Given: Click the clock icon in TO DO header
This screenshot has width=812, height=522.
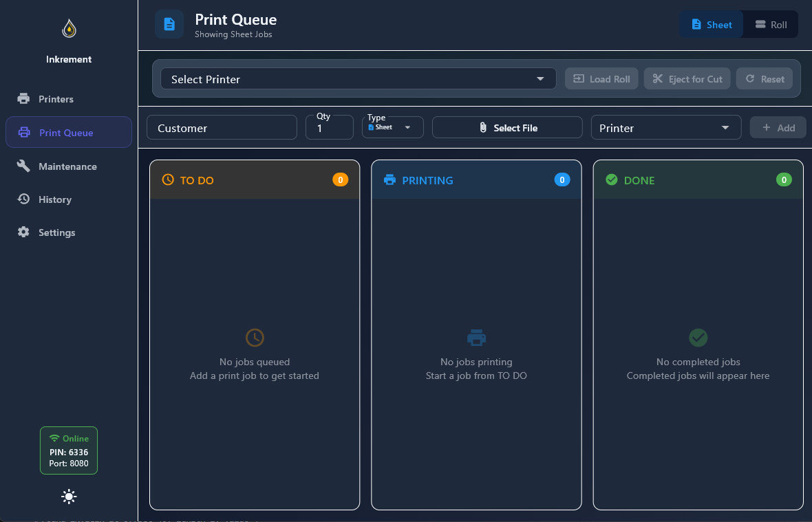Looking at the screenshot, I should coord(168,180).
